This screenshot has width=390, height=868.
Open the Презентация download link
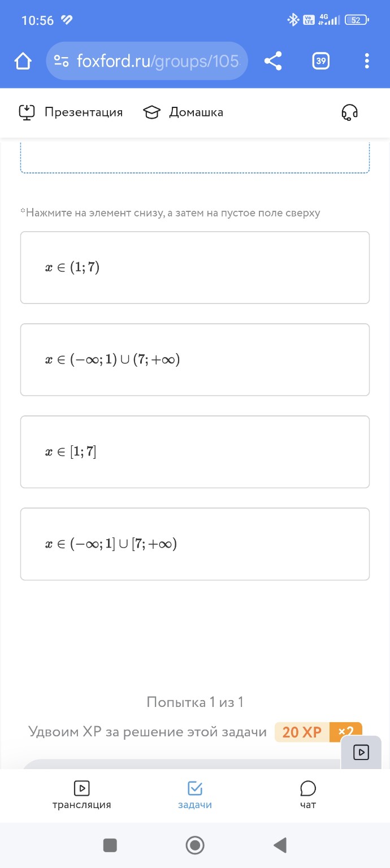pos(71,112)
